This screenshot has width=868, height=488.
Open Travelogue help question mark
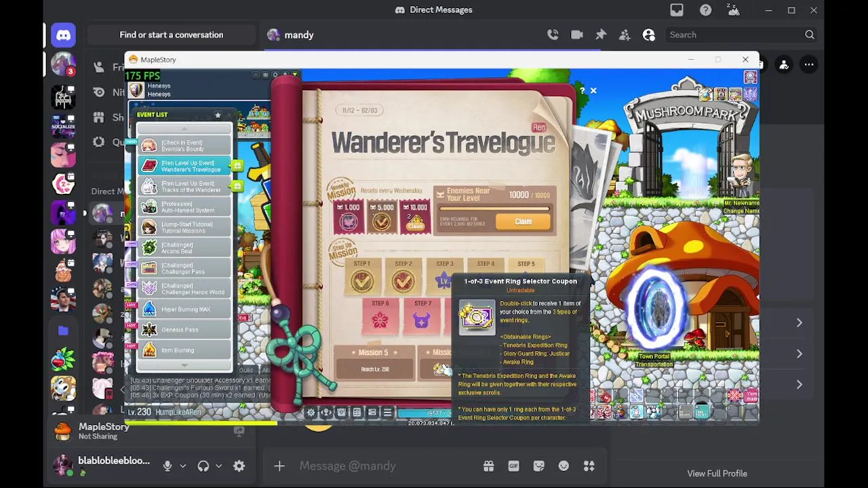(x=581, y=90)
